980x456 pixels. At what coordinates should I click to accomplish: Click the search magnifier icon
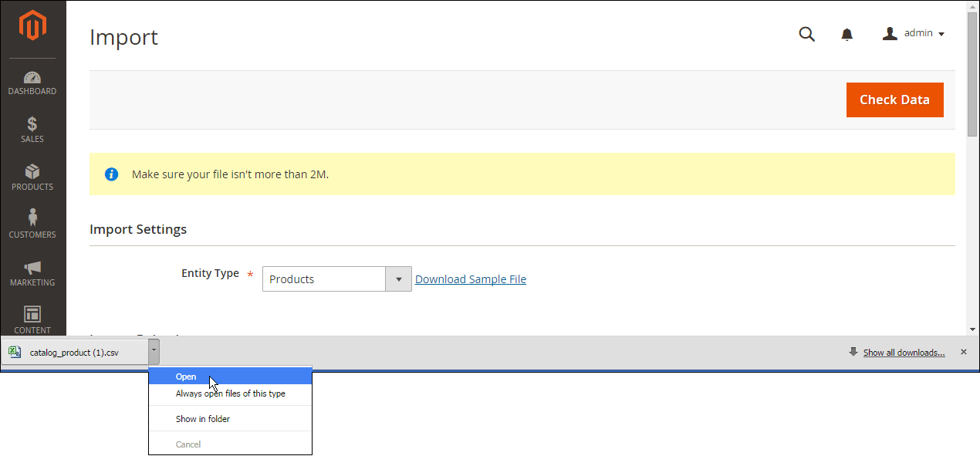tap(806, 34)
